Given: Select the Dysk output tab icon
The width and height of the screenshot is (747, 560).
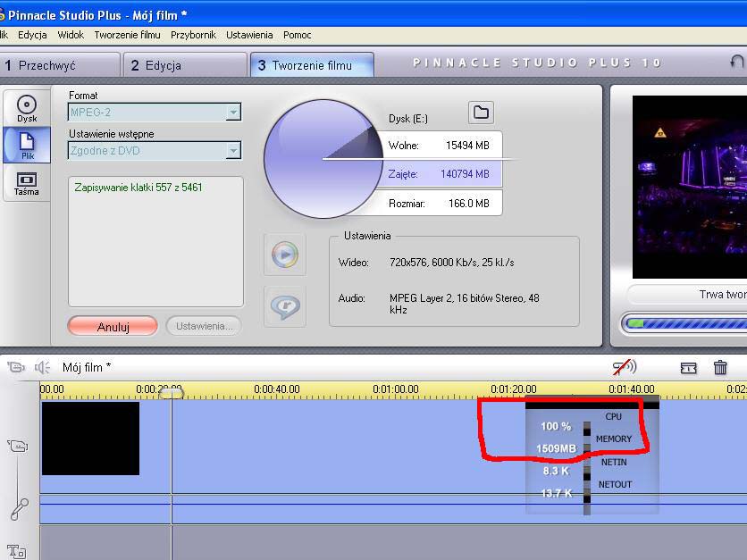Looking at the screenshot, I should tap(27, 109).
